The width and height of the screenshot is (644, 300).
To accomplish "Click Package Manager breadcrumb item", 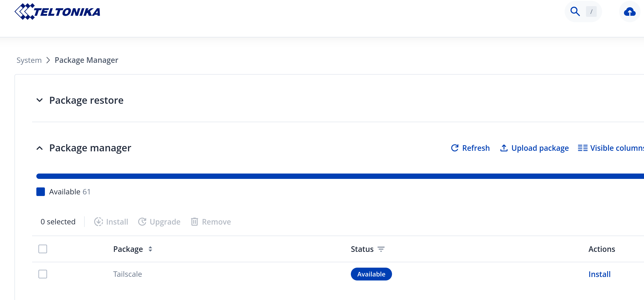I will click(x=86, y=60).
